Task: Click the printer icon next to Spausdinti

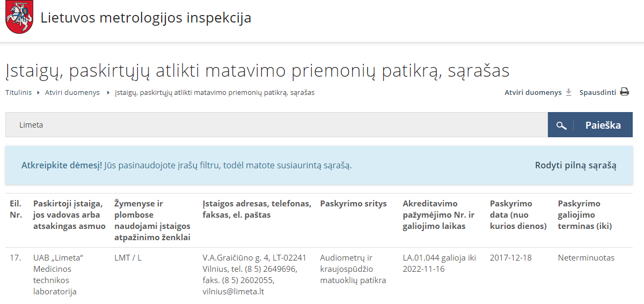Action: tap(624, 92)
